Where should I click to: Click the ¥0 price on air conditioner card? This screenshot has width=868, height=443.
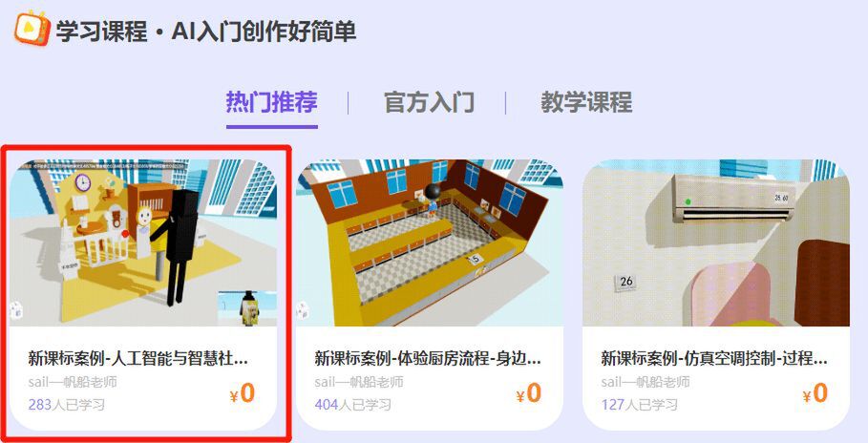point(815,393)
